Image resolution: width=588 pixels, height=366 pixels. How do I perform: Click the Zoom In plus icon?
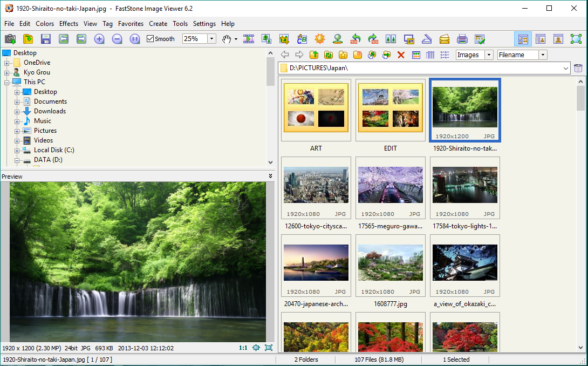pos(99,39)
